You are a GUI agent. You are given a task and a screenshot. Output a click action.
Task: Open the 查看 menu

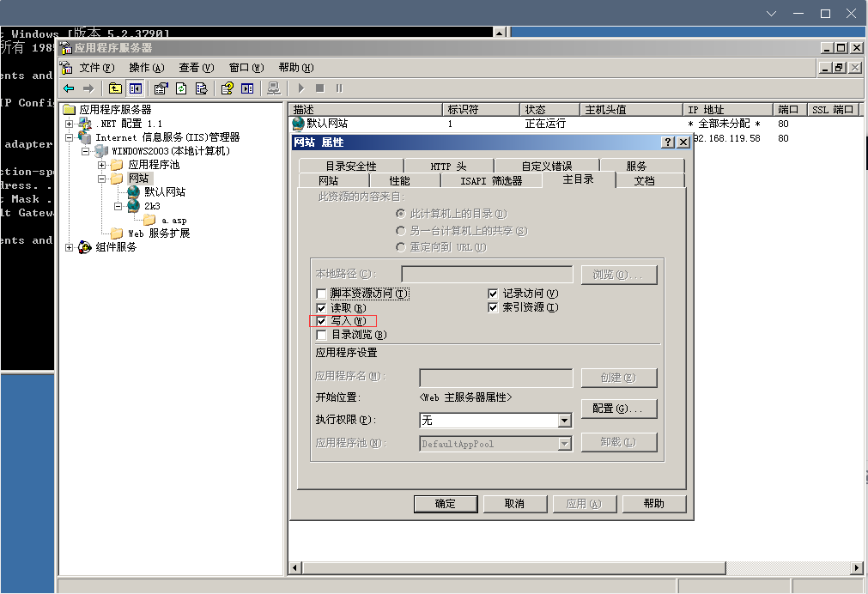click(x=195, y=67)
